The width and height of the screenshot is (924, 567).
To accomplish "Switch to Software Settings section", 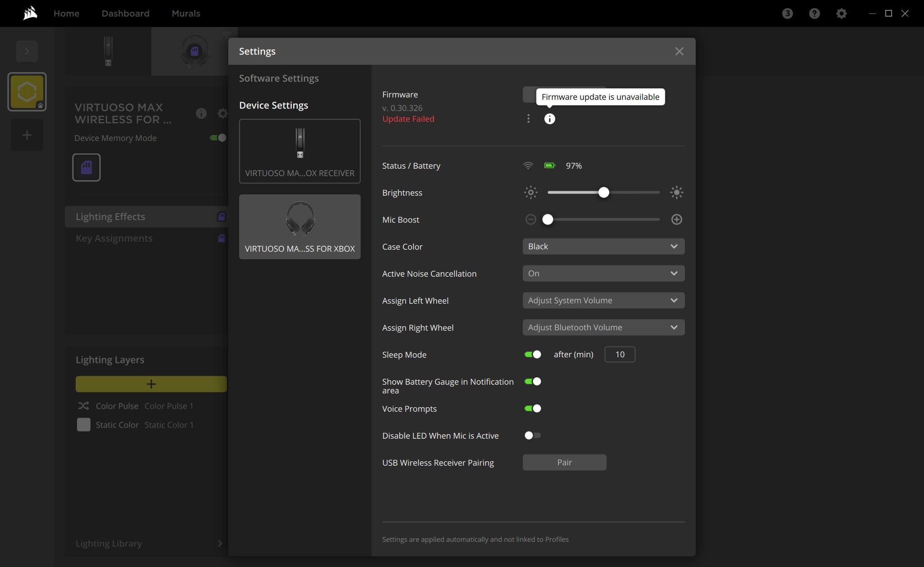I will coord(279,78).
